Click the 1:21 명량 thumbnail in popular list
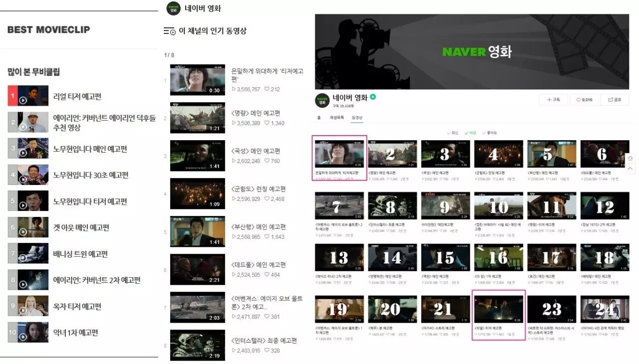 click(x=197, y=118)
